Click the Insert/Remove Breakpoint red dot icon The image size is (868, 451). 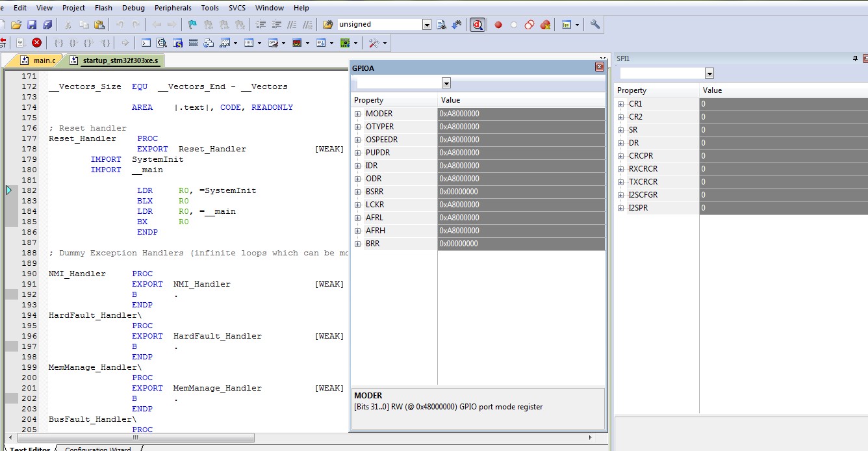tap(498, 25)
